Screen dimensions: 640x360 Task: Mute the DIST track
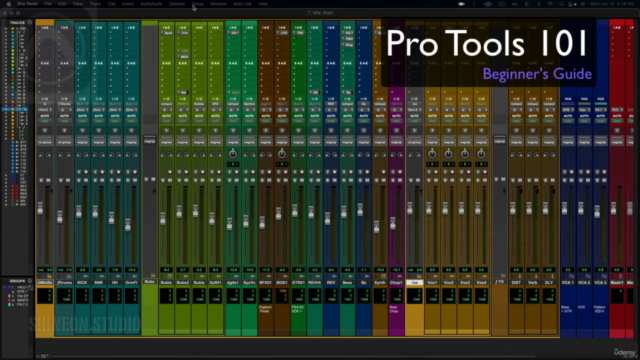point(520,180)
